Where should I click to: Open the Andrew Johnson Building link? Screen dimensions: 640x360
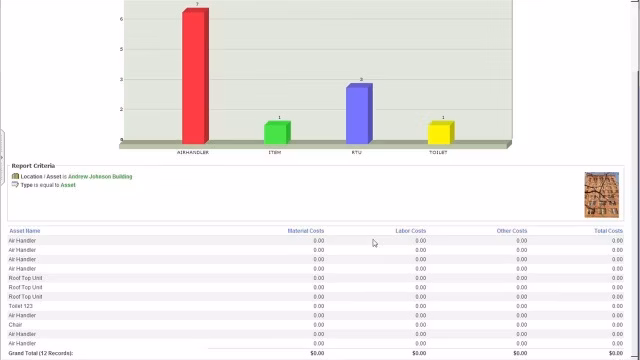point(100,177)
